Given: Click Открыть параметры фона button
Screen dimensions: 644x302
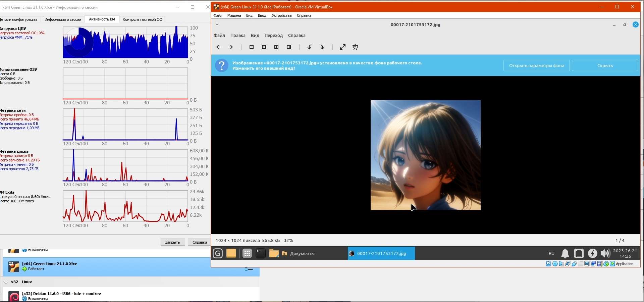Looking at the screenshot, I should [536, 66].
